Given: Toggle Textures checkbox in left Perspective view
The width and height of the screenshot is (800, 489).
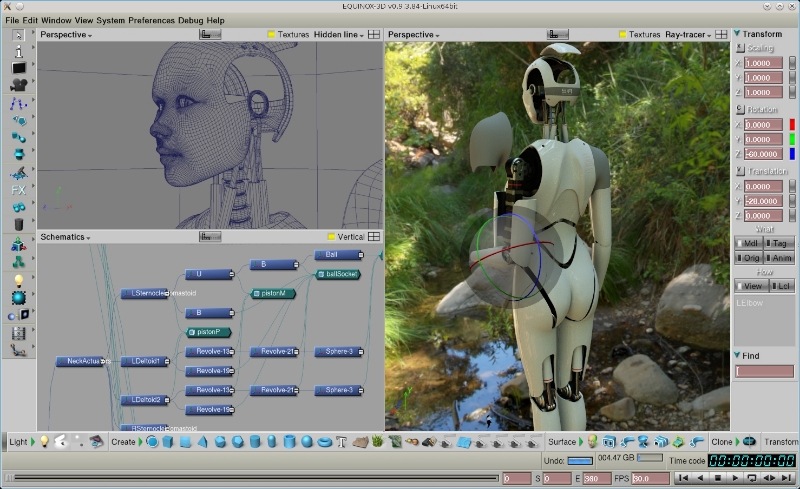Looking at the screenshot, I should click(x=271, y=35).
